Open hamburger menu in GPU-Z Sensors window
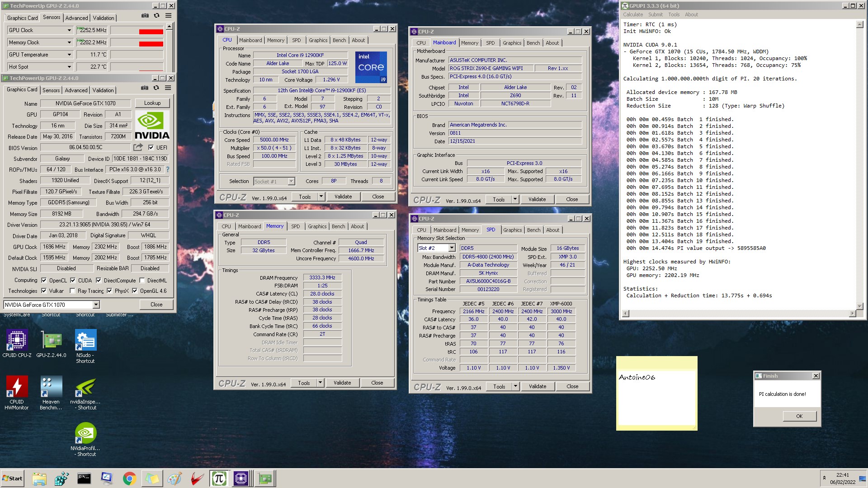This screenshot has width=868, height=488. click(x=168, y=15)
